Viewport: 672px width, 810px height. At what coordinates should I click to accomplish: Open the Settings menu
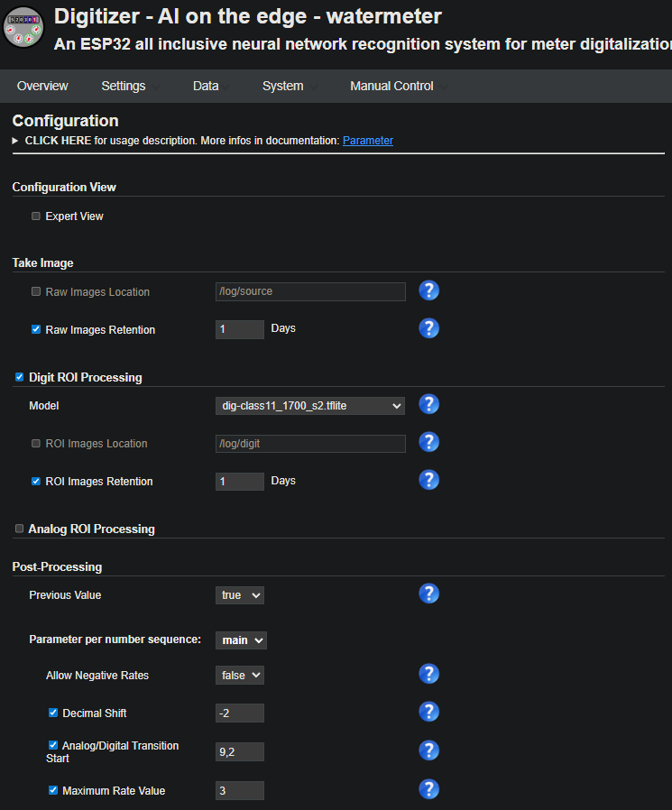click(x=124, y=86)
